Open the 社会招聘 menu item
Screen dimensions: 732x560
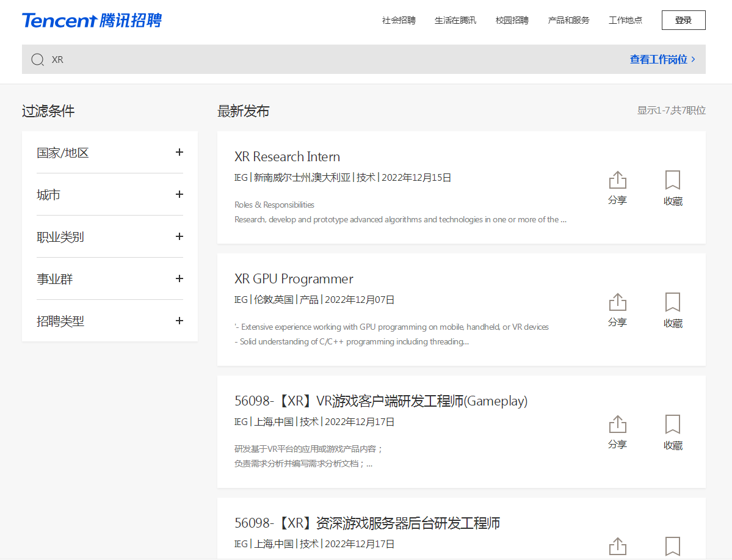pos(399,20)
